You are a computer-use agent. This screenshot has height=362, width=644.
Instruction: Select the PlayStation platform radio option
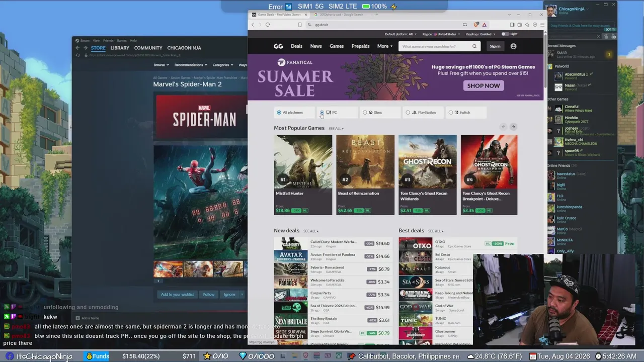click(408, 113)
